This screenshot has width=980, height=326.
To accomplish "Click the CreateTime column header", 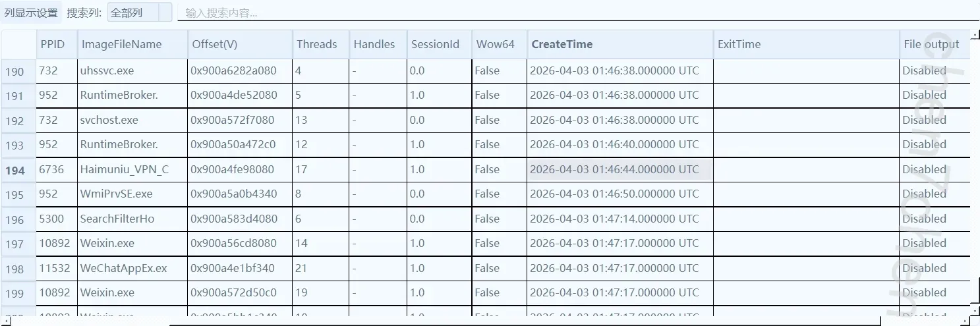I will pyautogui.click(x=562, y=45).
